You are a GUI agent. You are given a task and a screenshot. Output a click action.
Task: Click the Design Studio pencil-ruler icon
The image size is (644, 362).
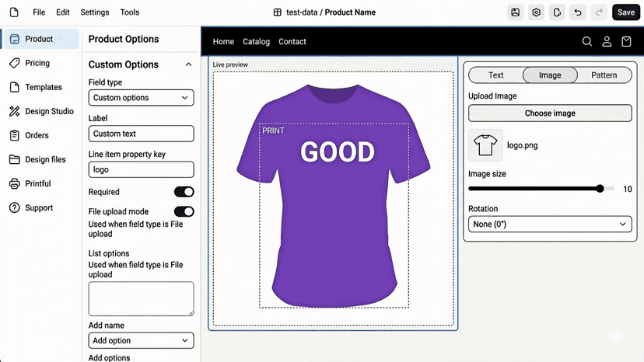pos(14,111)
